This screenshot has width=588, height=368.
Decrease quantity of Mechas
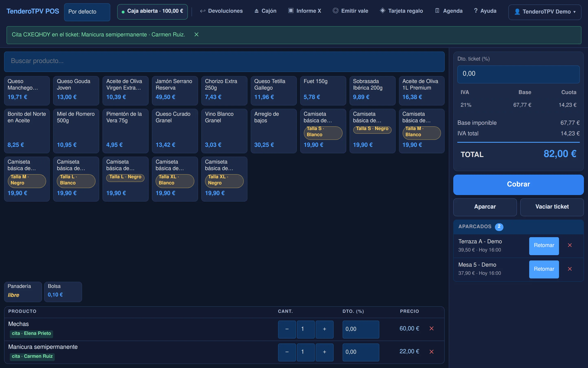click(287, 329)
